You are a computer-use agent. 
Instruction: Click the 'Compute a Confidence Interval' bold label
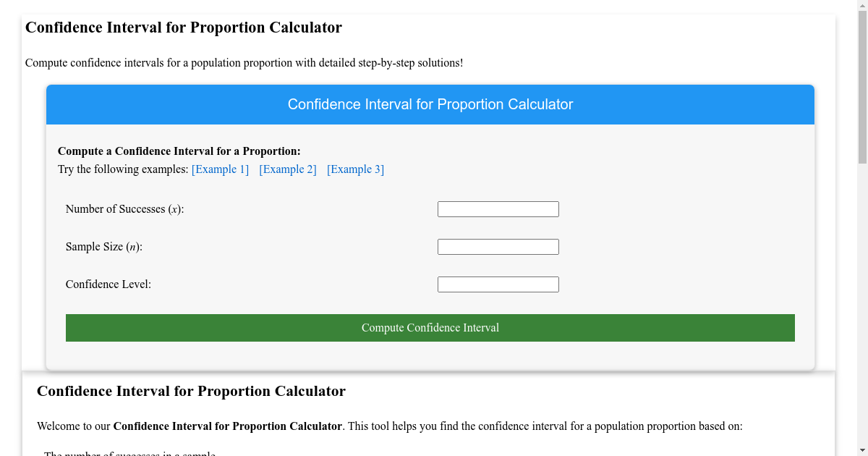pyautogui.click(x=180, y=151)
